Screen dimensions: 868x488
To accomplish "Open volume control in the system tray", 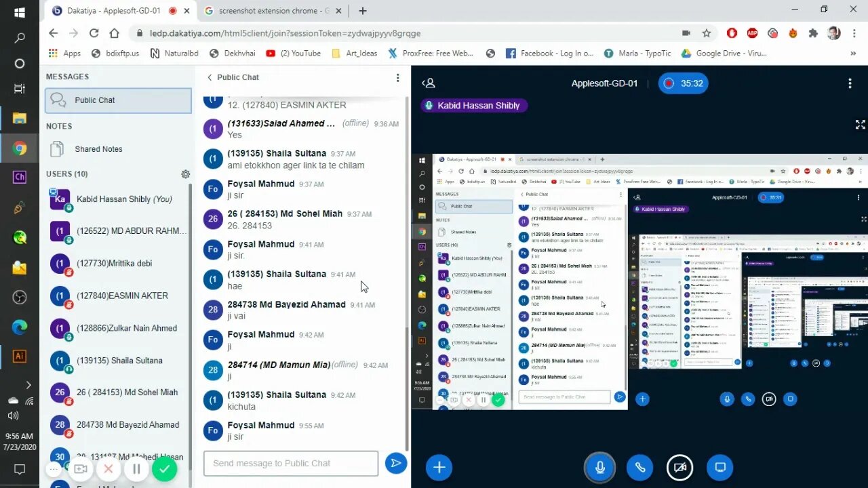I will click(13, 415).
